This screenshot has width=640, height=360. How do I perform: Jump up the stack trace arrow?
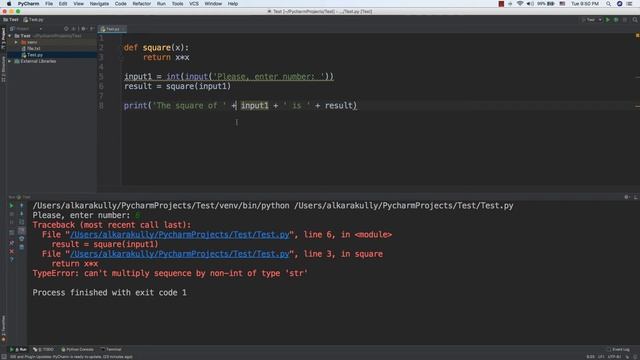click(x=22, y=206)
